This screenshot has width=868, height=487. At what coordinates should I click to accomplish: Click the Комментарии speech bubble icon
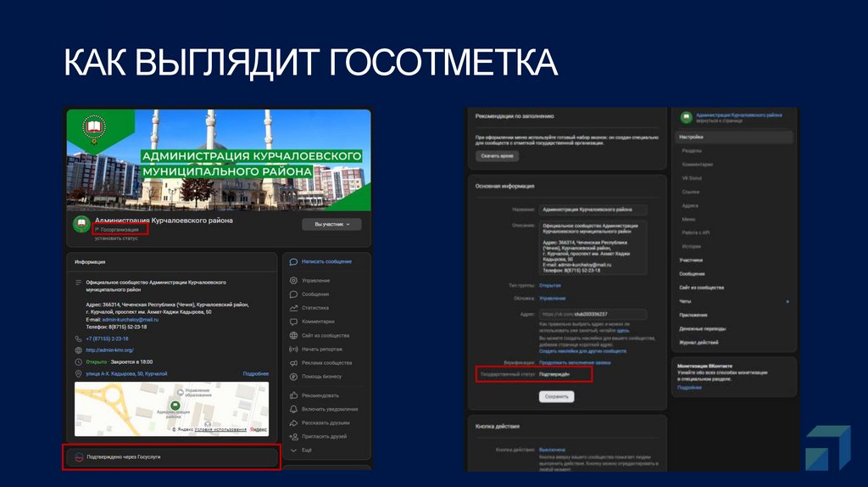click(293, 322)
